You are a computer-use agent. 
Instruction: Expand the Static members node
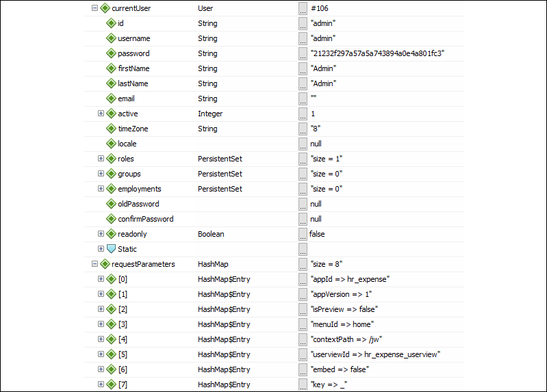click(x=101, y=248)
